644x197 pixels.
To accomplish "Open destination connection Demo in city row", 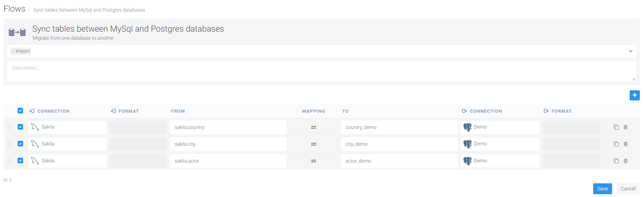I will point(500,144).
